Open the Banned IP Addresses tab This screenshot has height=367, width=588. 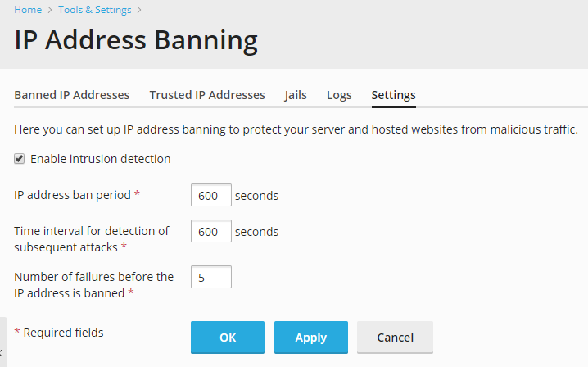tap(72, 95)
